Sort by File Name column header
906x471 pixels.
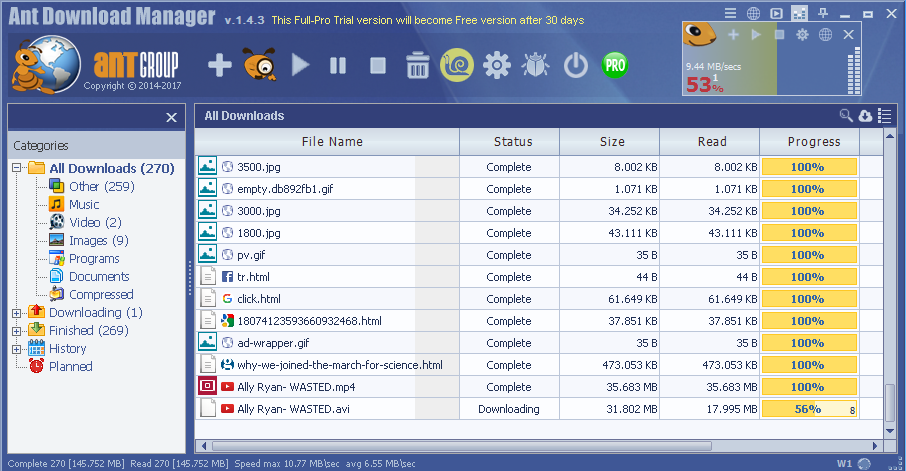tap(328, 142)
